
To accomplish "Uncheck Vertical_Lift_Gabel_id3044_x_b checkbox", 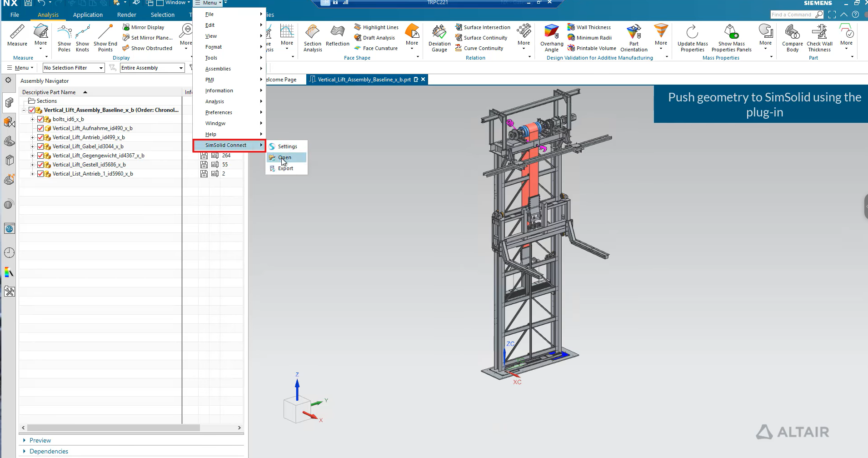I will coord(40,146).
